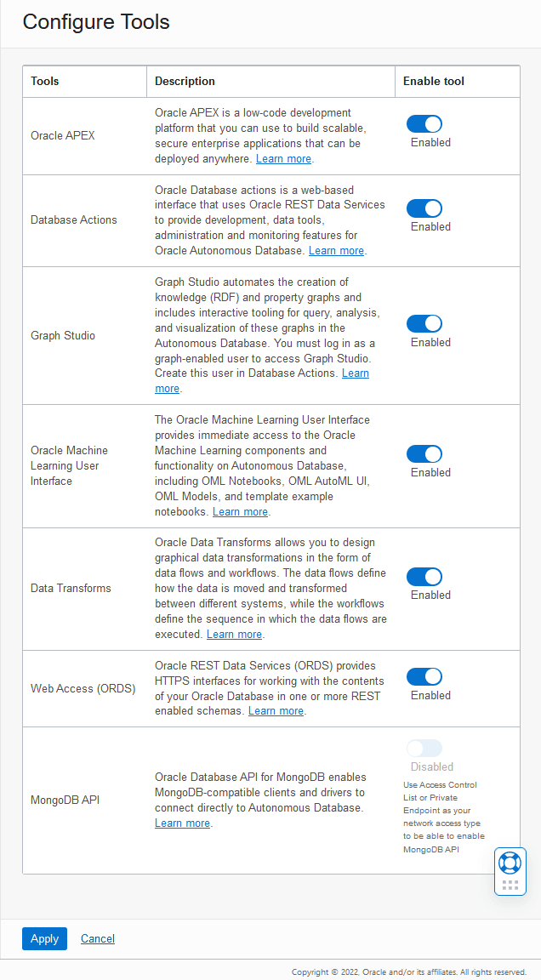Open the help support life-ring icon

[x=510, y=862]
